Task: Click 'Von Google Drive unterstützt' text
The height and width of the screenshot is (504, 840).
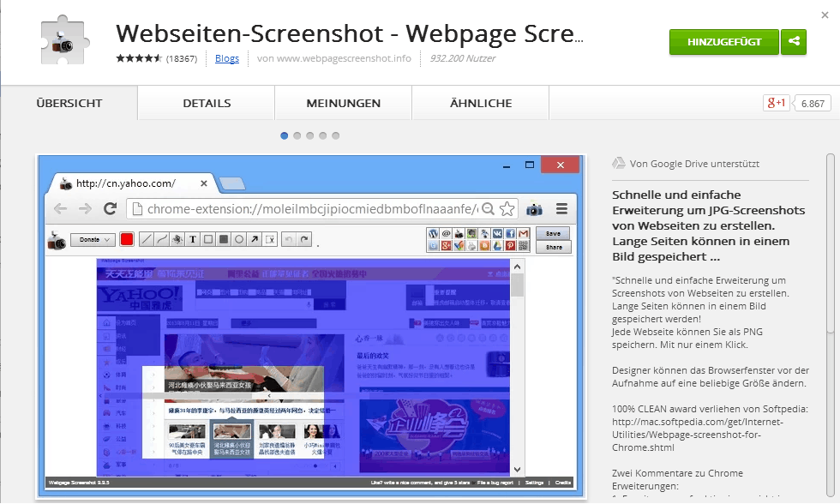Action: click(694, 164)
